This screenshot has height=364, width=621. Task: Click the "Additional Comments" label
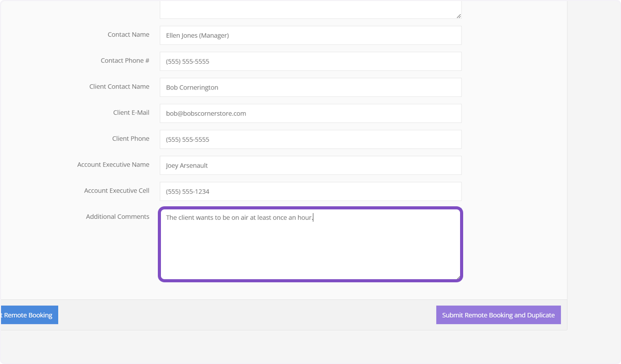117,217
